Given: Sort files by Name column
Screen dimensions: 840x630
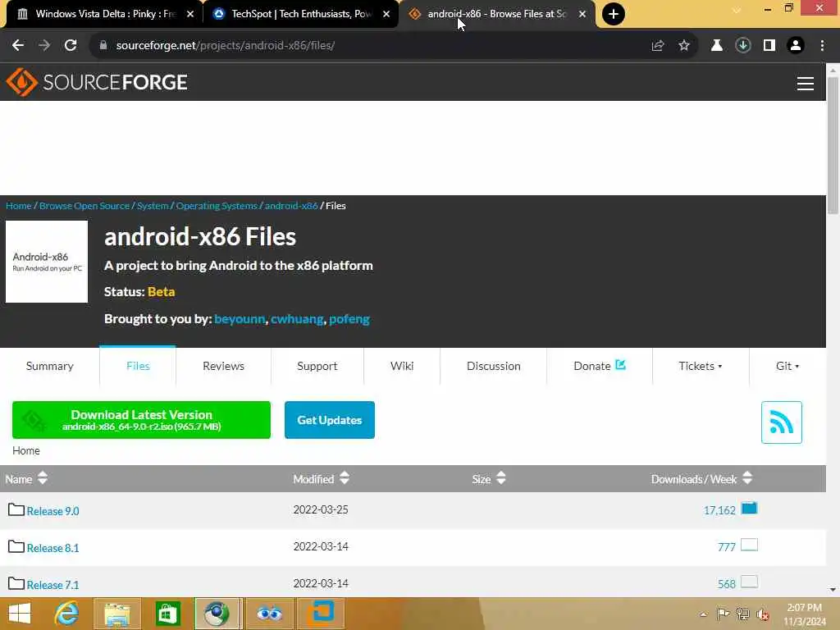Looking at the screenshot, I should [x=26, y=479].
